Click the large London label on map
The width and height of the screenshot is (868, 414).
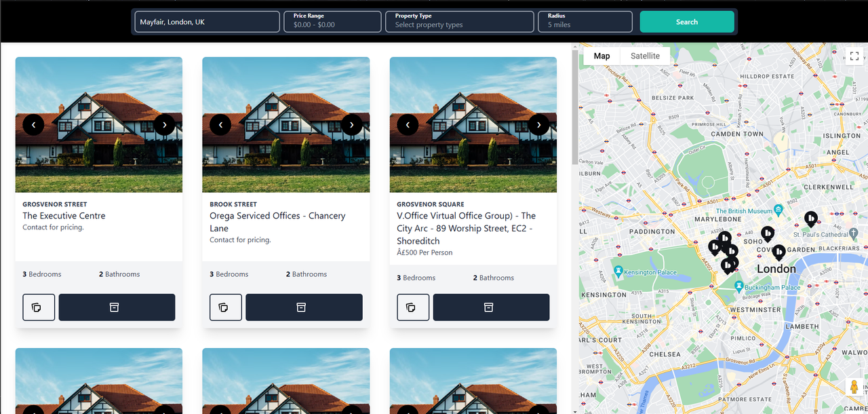[x=776, y=269]
